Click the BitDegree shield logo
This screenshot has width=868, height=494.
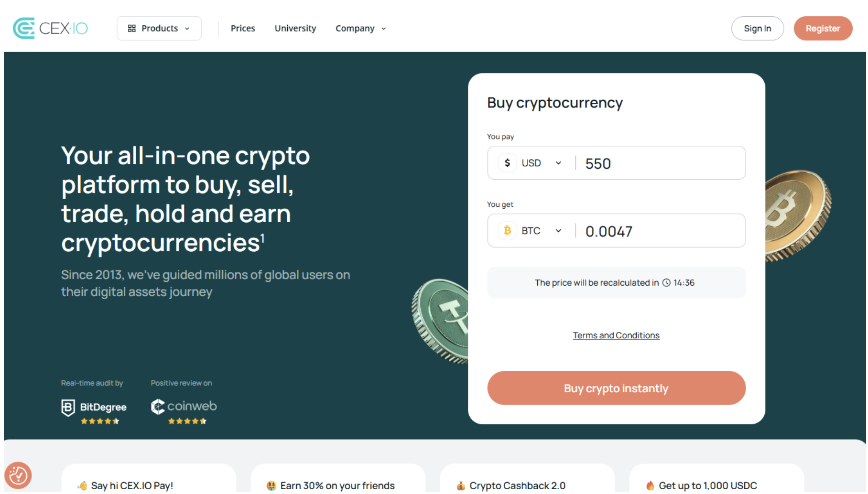coord(68,408)
